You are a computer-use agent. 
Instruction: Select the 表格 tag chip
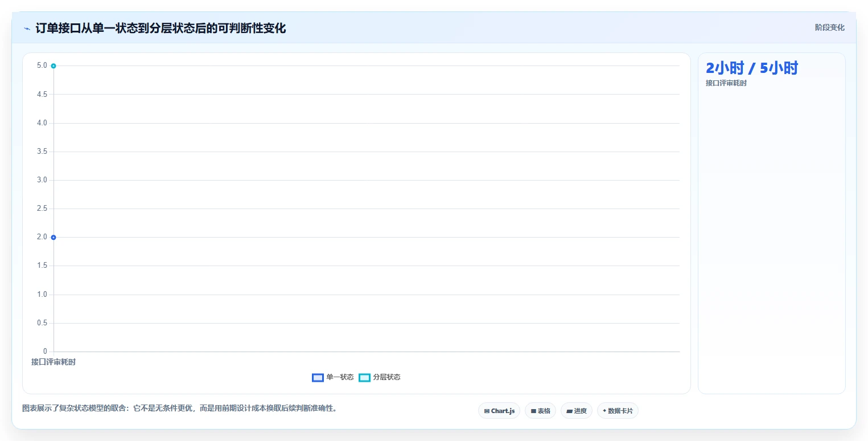click(x=540, y=411)
